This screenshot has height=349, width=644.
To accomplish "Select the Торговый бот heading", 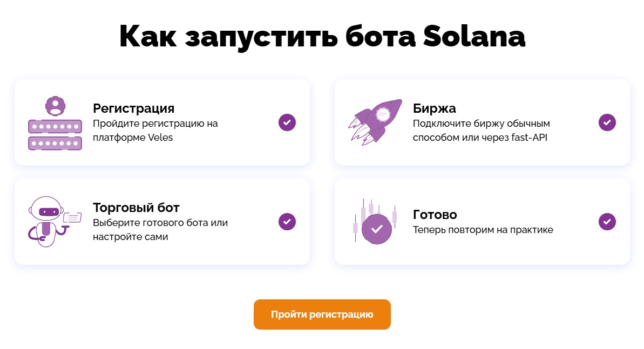I will (136, 208).
